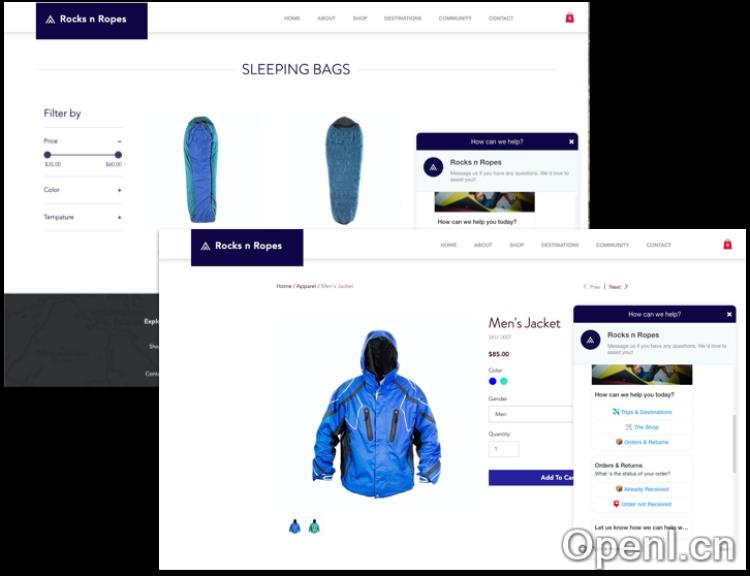
Task: Select the dark blue jacket color swatch
Action: (x=492, y=381)
